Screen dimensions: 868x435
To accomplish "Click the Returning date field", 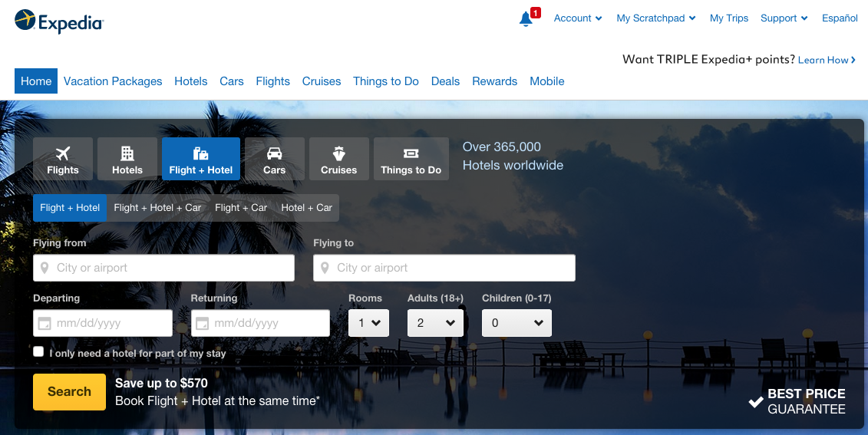I will (x=260, y=323).
